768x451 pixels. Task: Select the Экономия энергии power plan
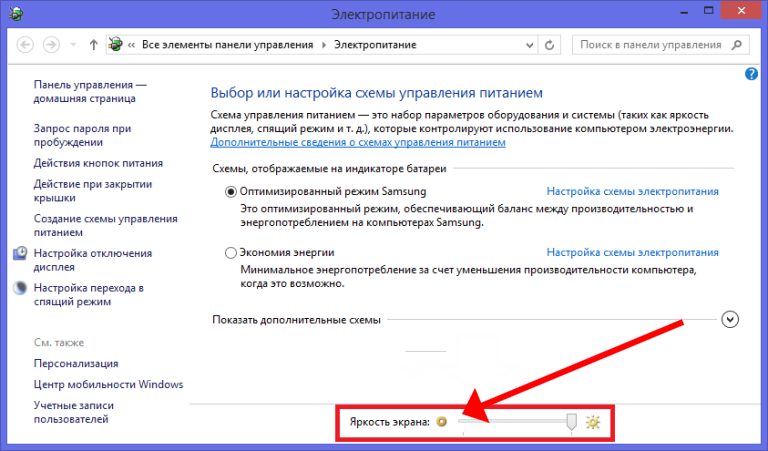point(232,253)
